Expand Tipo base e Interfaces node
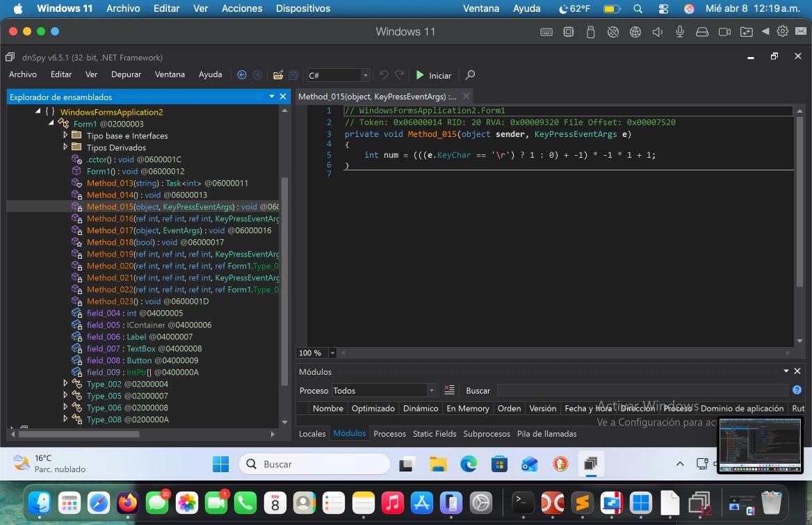 pyautogui.click(x=65, y=136)
